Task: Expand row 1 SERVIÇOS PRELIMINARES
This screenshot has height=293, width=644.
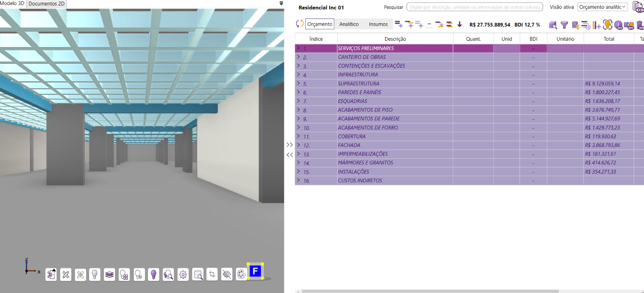Action: 298,48
